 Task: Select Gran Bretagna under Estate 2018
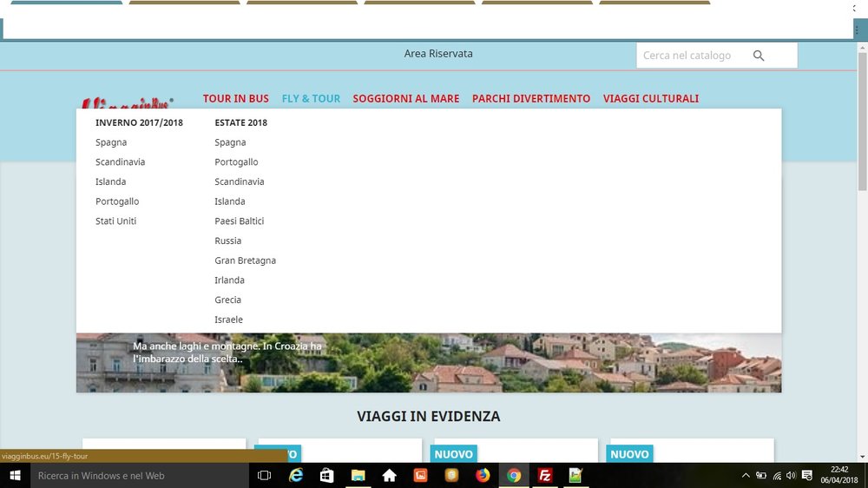[x=246, y=260]
